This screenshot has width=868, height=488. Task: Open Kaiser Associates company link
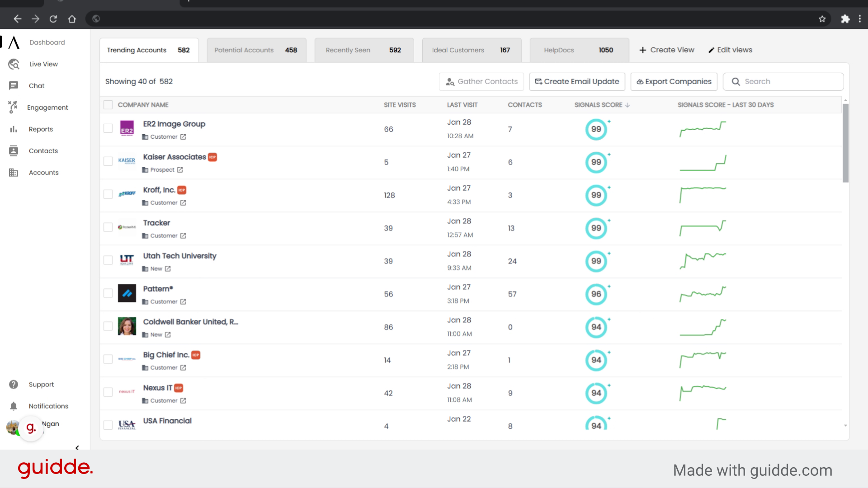tap(175, 157)
